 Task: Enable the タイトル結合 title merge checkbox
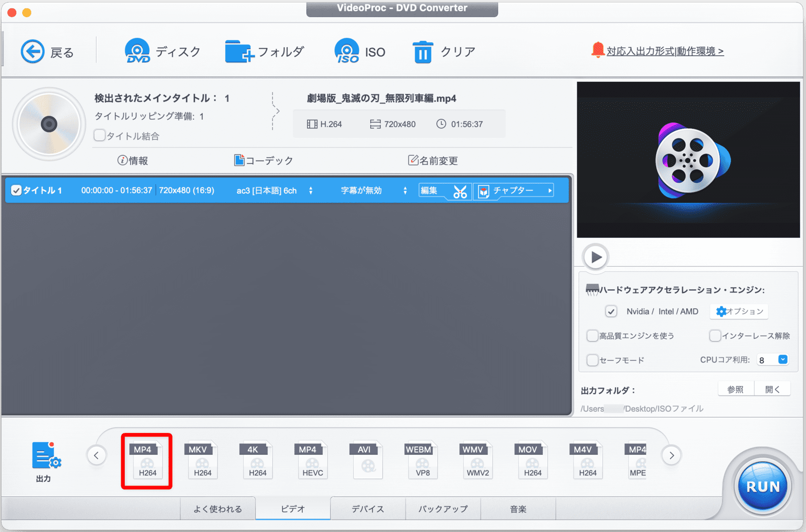[99, 135]
